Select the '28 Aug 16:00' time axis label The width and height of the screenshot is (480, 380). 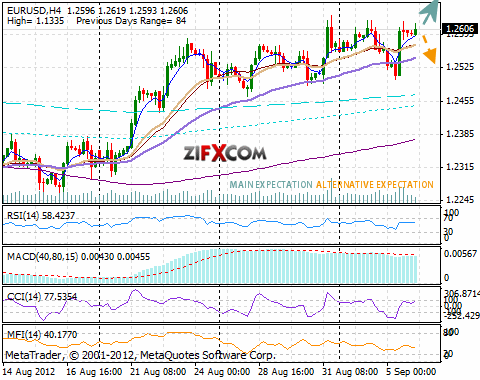coord(286,372)
